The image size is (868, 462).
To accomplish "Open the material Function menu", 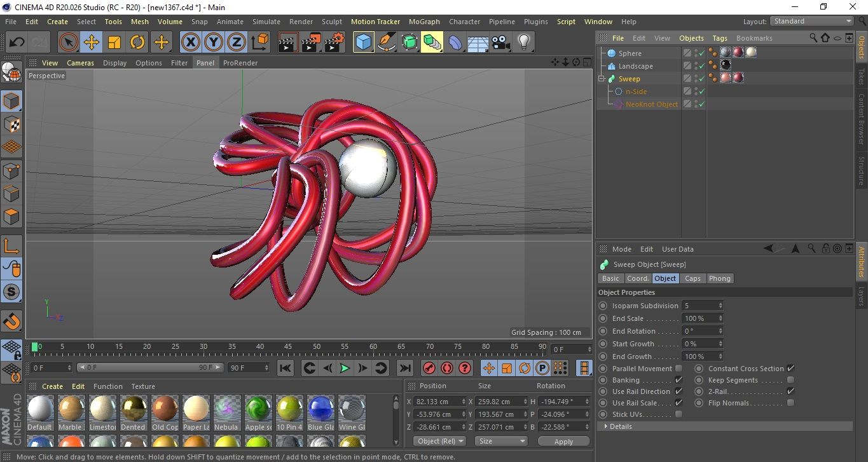I will pos(108,386).
